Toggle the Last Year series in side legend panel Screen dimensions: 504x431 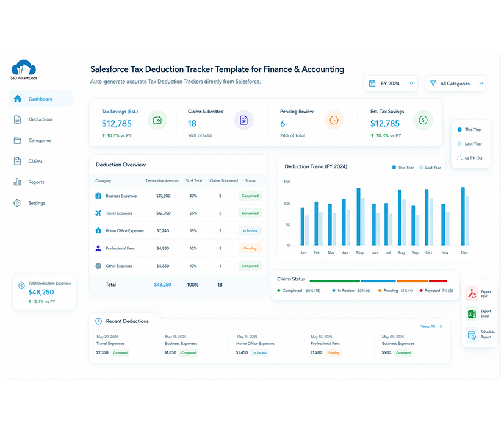click(x=470, y=144)
